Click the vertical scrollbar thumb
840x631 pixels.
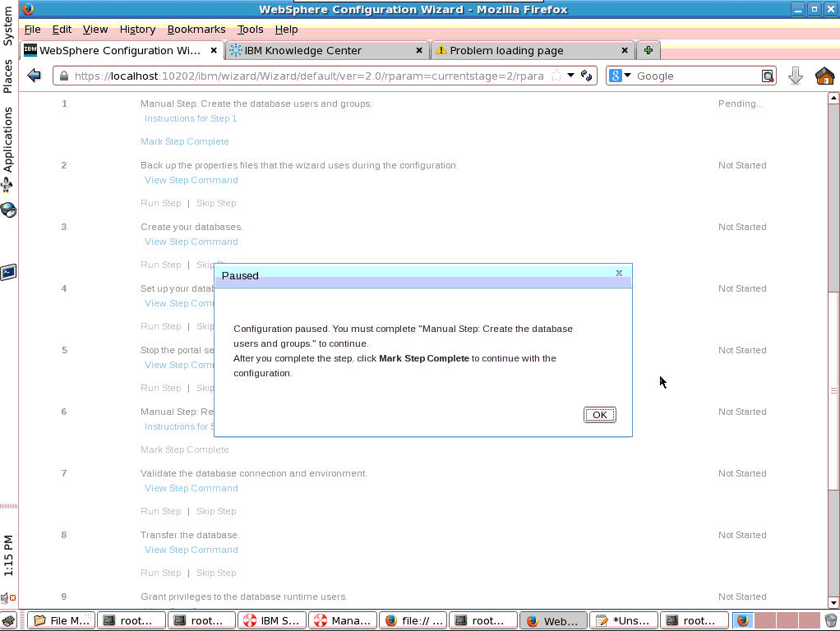[833, 390]
